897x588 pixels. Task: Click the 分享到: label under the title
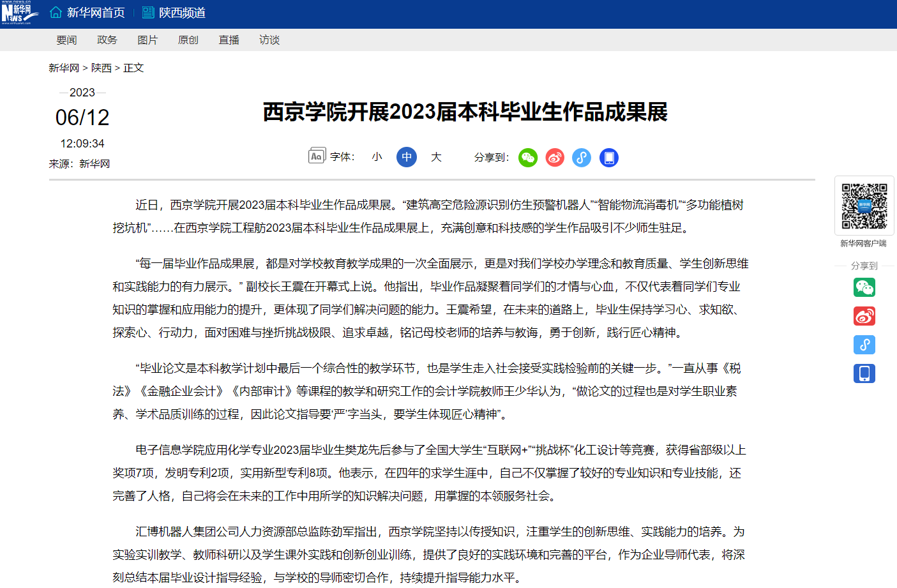click(x=492, y=157)
